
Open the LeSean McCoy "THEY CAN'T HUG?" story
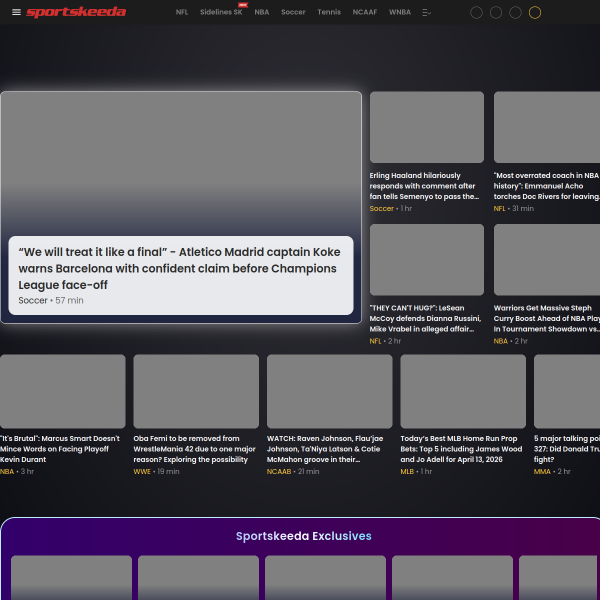pyautogui.click(x=425, y=318)
